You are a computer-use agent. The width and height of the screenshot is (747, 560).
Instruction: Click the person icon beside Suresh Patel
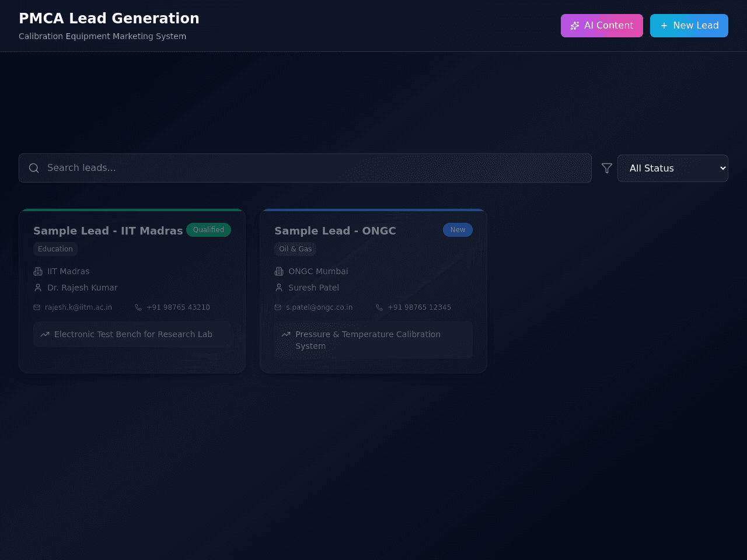tap(279, 288)
